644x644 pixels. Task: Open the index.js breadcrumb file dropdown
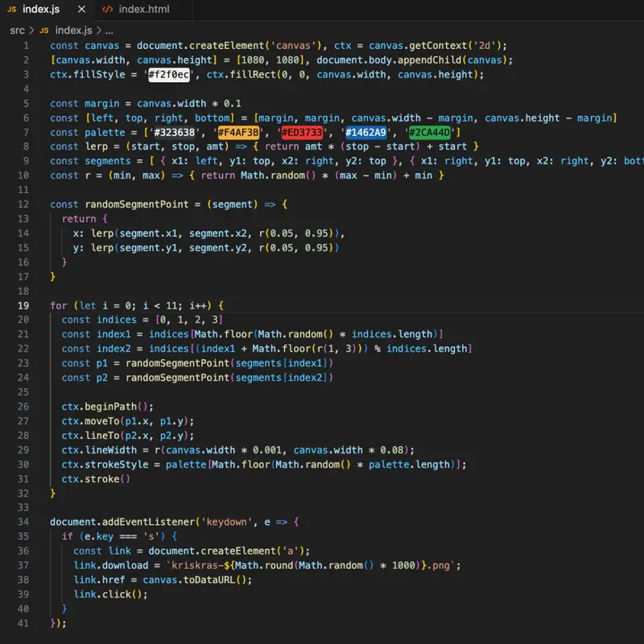(x=74, y=30)
